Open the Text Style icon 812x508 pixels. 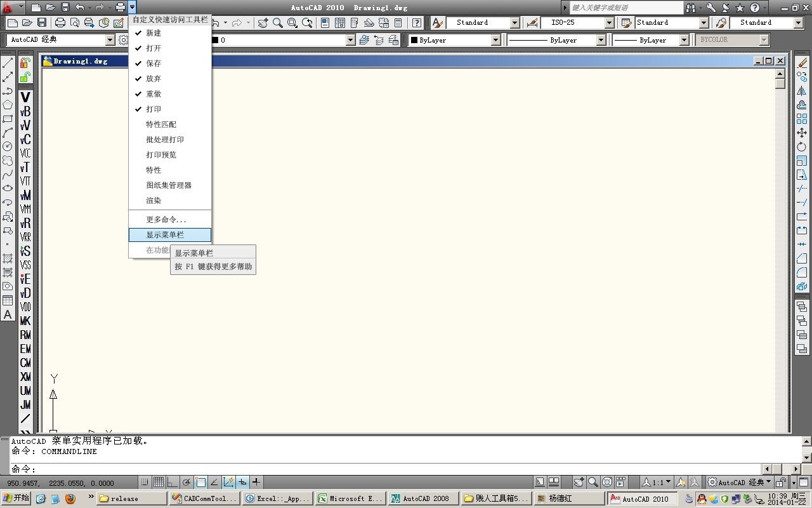[437, 23]
